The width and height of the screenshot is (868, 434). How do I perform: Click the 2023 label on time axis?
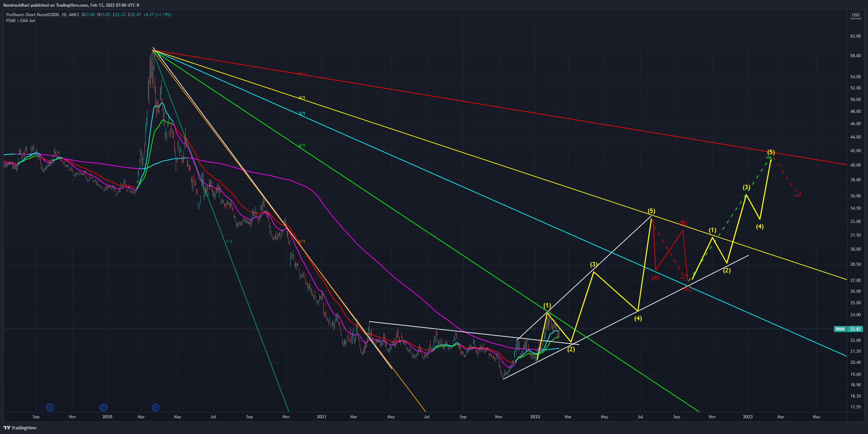tap(748, 417)
